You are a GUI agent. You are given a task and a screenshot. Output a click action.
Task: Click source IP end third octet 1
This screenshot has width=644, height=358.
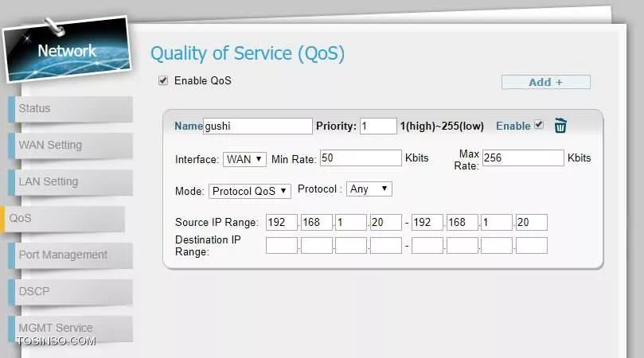[x=497, y=222]
